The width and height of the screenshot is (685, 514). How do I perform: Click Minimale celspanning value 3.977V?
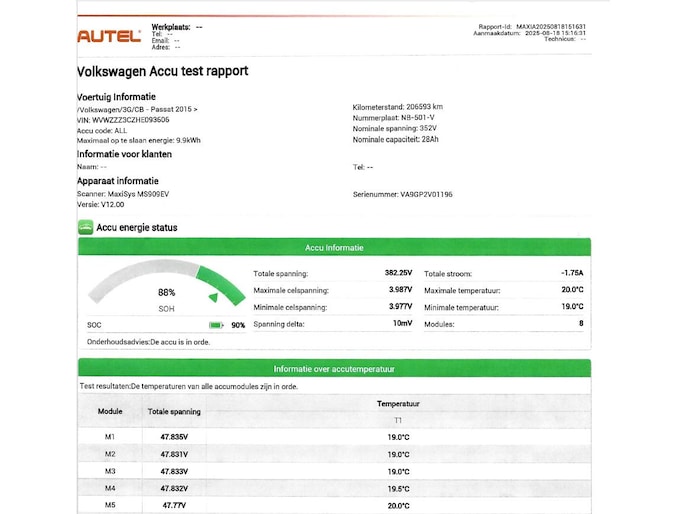401,306
